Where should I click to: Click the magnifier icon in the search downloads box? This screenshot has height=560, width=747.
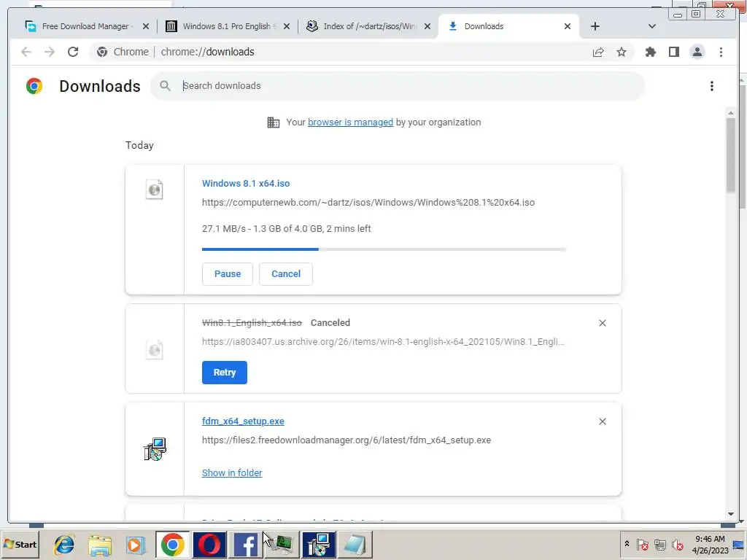tap(165, 86)
